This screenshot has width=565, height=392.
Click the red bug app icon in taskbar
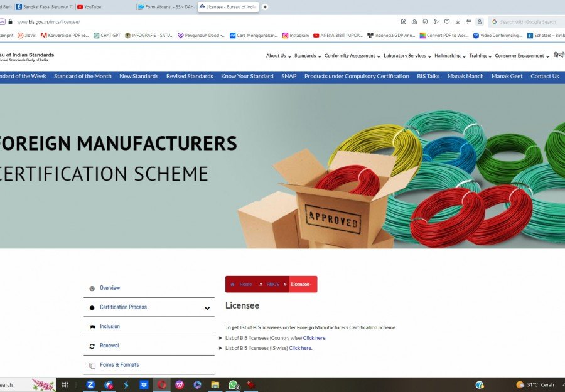coord(250,385)
